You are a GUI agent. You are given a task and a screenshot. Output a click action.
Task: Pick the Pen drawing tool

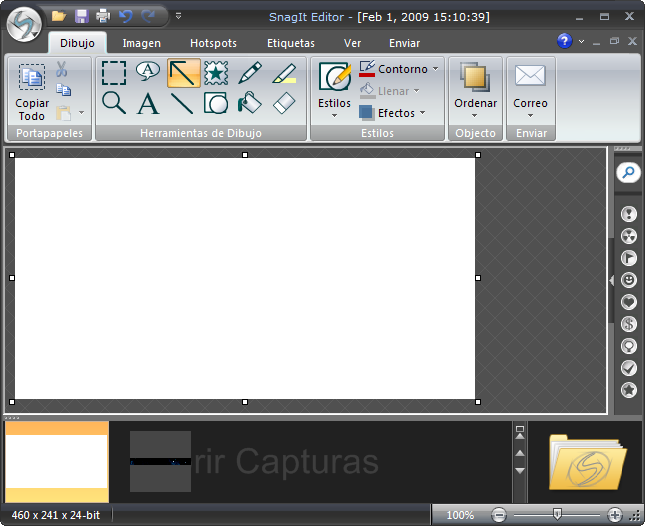(250, 72)
